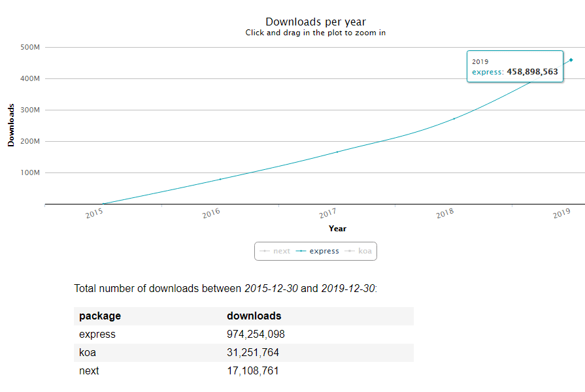
Task: Click the 'package' table column header
Action: [100, 316]
